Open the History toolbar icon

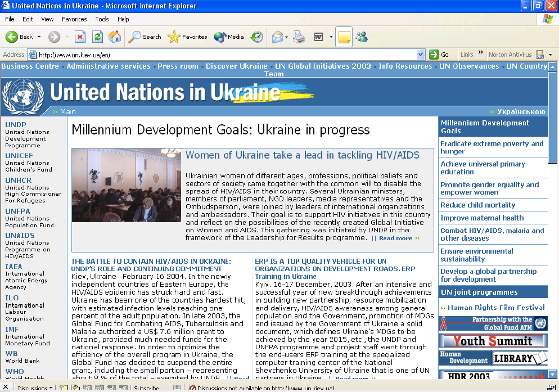pyautogui.click(x=256, y=37)
